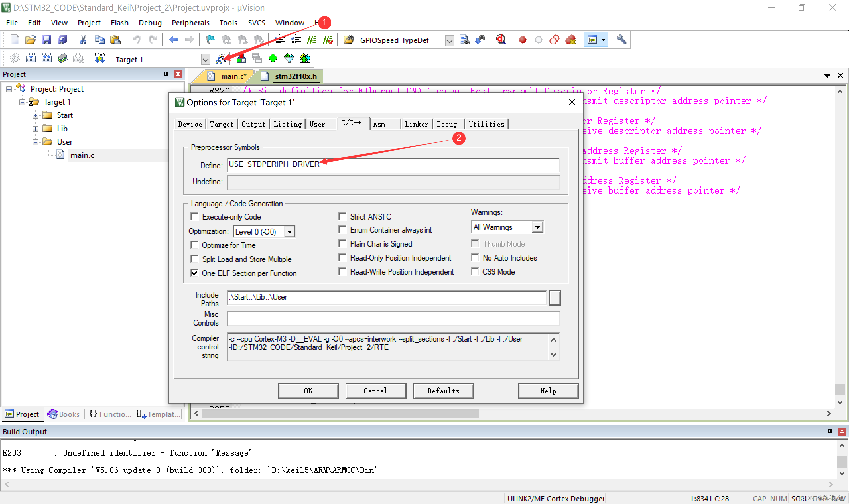The height and width of the screenshot is (504, 849).
Task: Click the Manage Project Items icon
Action: pos(241,59)
